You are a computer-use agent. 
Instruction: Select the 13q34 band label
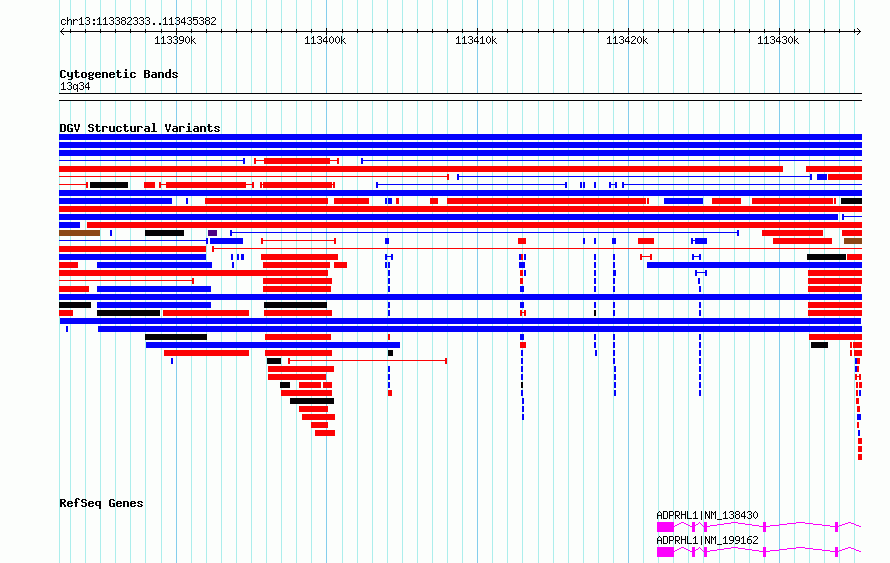point(75,87)
